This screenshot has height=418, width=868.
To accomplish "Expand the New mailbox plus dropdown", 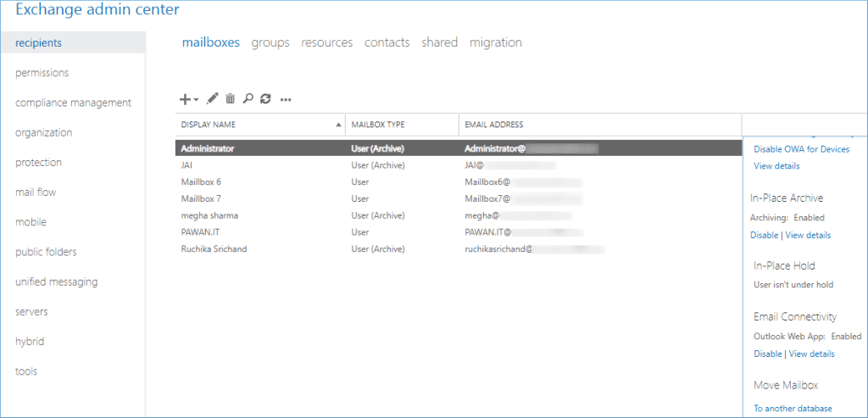I will (x=188, y=99).
